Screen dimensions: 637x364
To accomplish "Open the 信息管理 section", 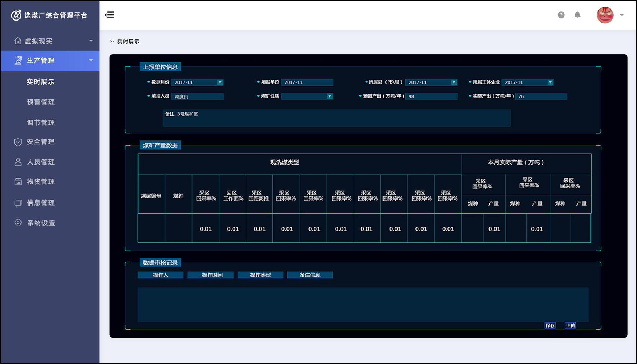I will (x=41, y=203).
